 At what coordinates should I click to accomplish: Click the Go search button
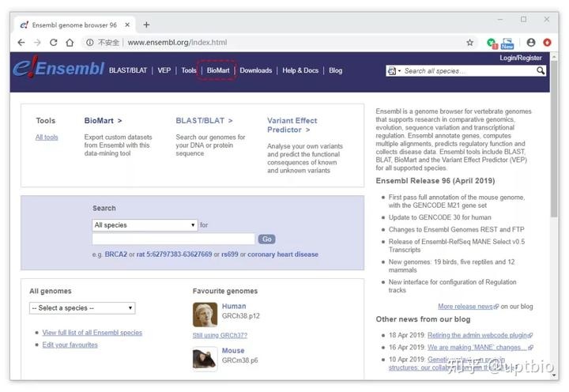click(x=267, y=239)
